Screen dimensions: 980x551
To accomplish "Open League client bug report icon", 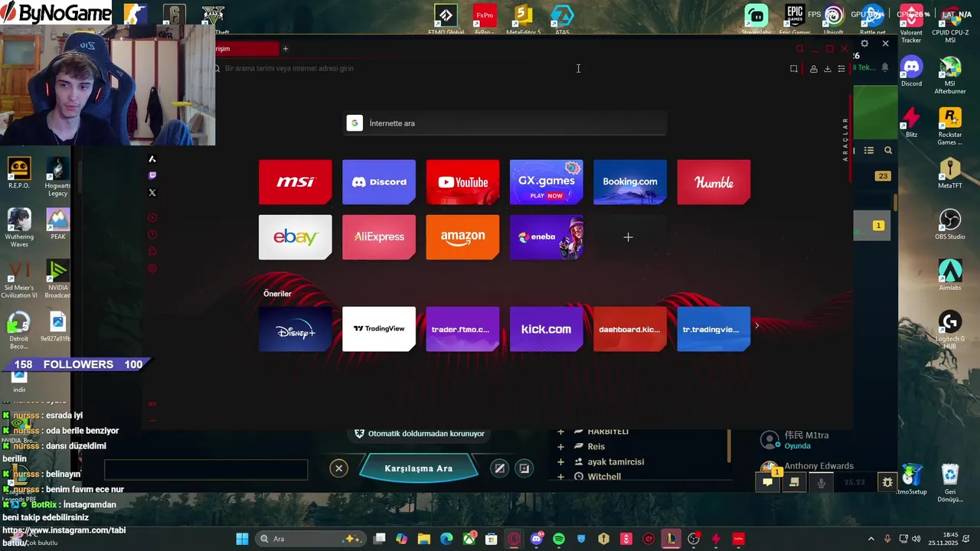I will click(x=887, y=482).
